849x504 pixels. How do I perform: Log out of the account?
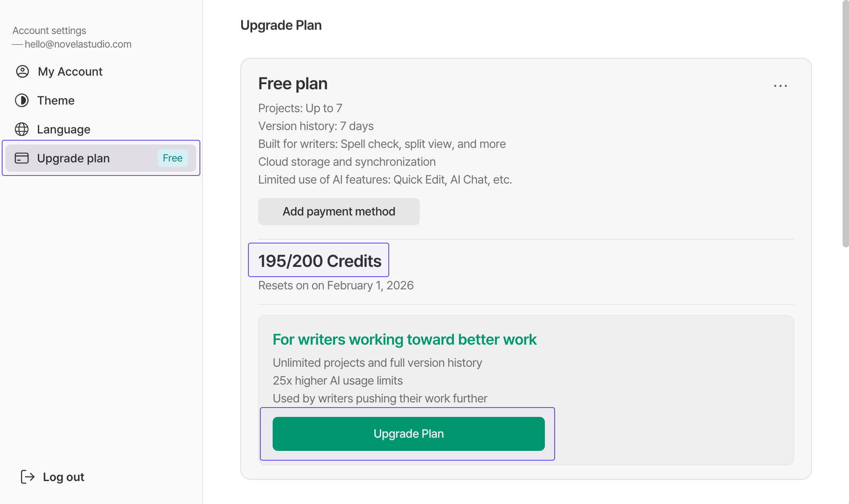(53, 477)
